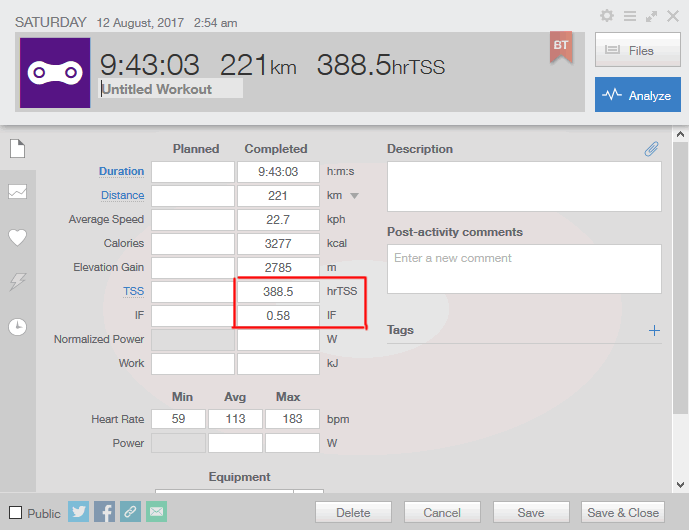The image size is (689, 530).
Task: Click Min Heart Rate field 59
Action: coord(178,419)
